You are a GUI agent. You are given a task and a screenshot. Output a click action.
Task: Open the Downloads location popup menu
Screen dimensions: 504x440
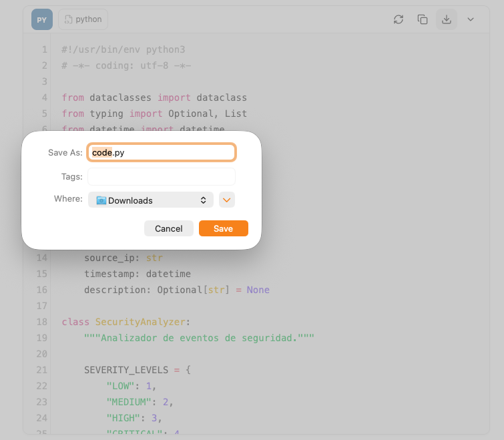(151, 200)
